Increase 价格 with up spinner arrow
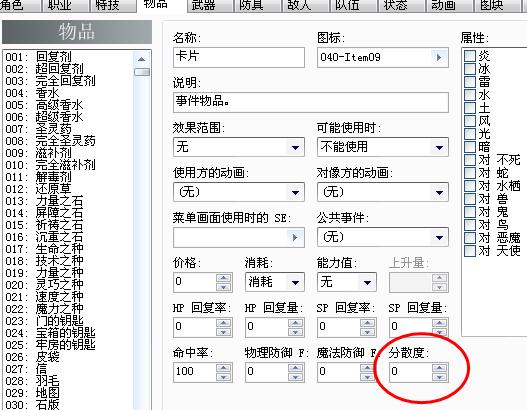 pos(223,278)
